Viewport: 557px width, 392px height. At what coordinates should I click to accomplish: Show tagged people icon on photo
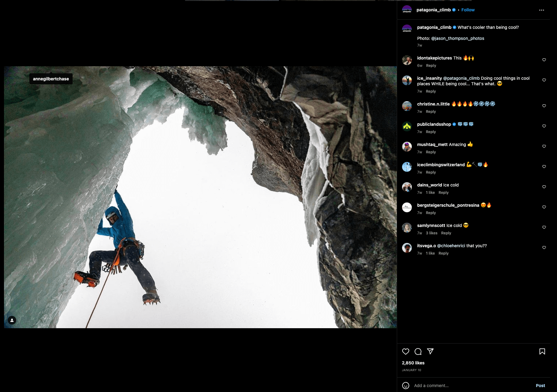(x=12, y=320)
